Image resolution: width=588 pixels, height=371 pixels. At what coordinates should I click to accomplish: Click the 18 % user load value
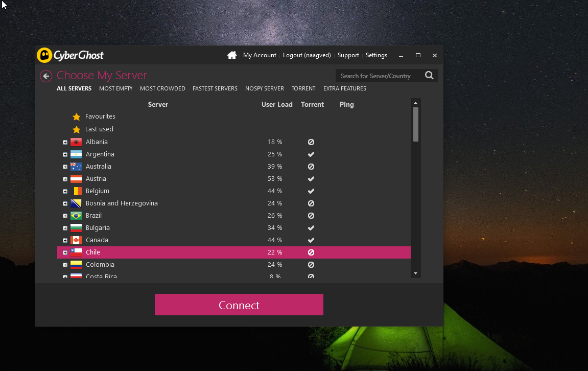[275, 142]
